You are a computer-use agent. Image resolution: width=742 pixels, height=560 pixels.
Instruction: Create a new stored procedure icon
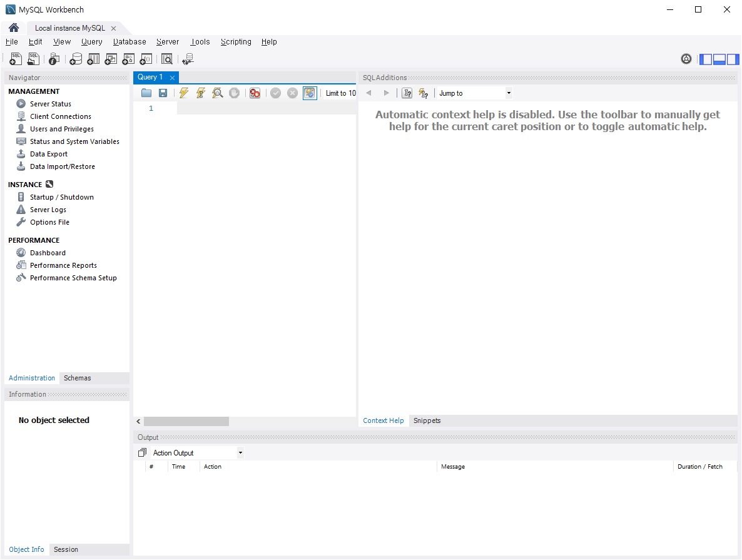tap(128, 59)
